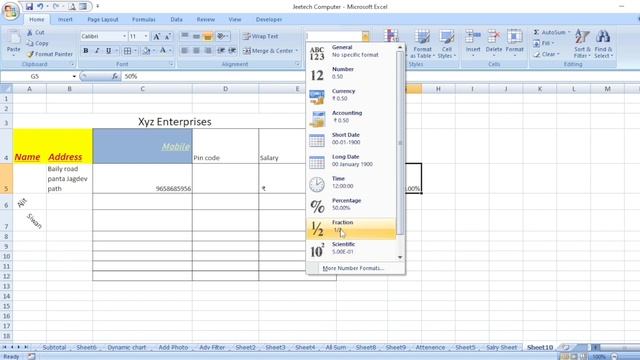640x360 pixels.
Task: Collapse the number format dropdown arrow
Action: coord(365,36)
